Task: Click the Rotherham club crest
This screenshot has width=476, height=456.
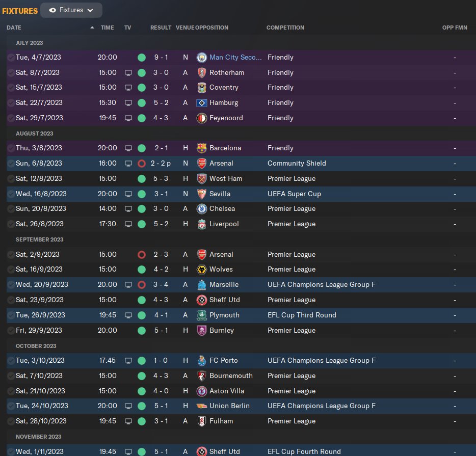Action: (202, 73)
